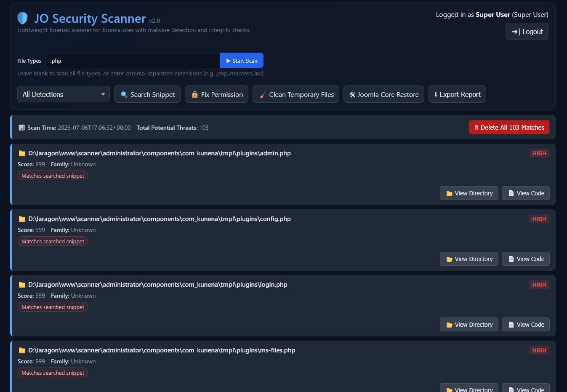
Task: Click the broom icon in Clean Temporary Files
Action: pos(262,95)
